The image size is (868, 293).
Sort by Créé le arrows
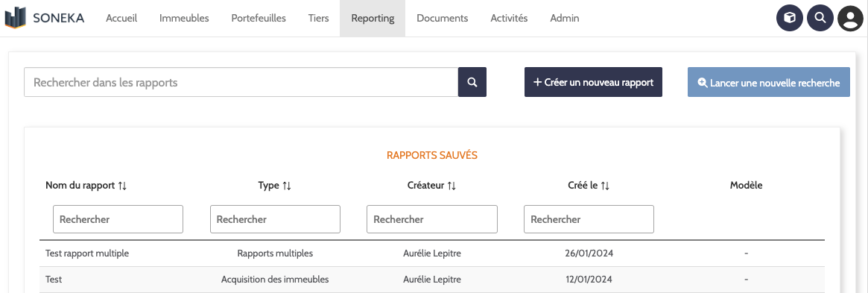[x=605, y=186]
